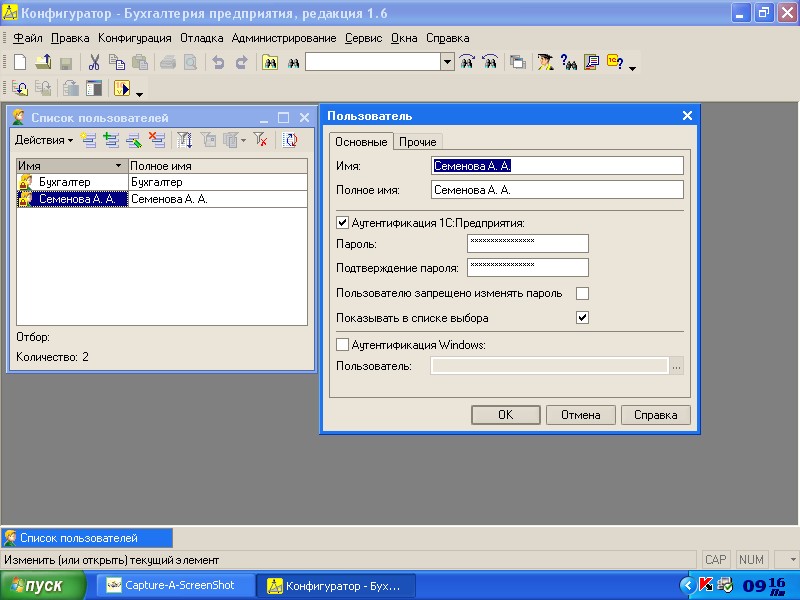Click the Save diskette toolbar icon
800x600 pixels.
tap(66, 63)
